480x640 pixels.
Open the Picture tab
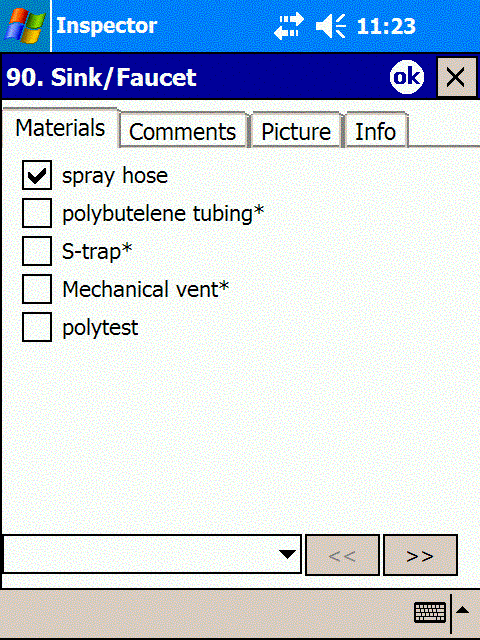pyautogui.click(x=296, y=131)
